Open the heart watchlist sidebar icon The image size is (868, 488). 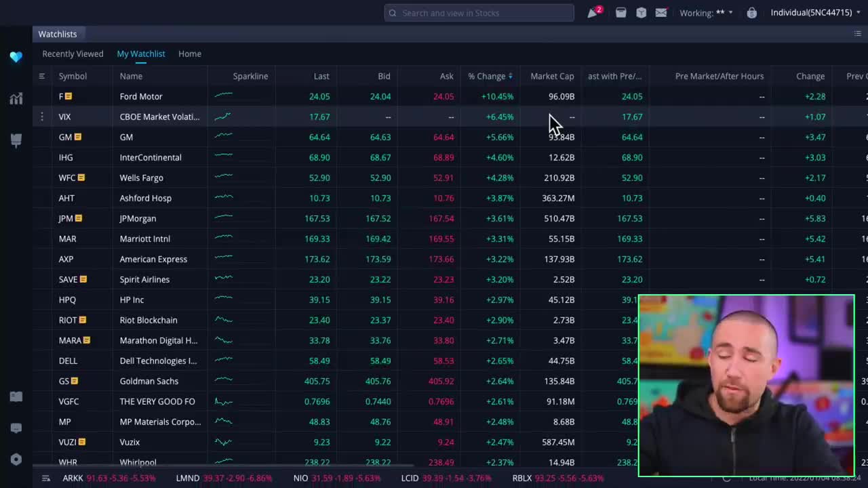16,57
